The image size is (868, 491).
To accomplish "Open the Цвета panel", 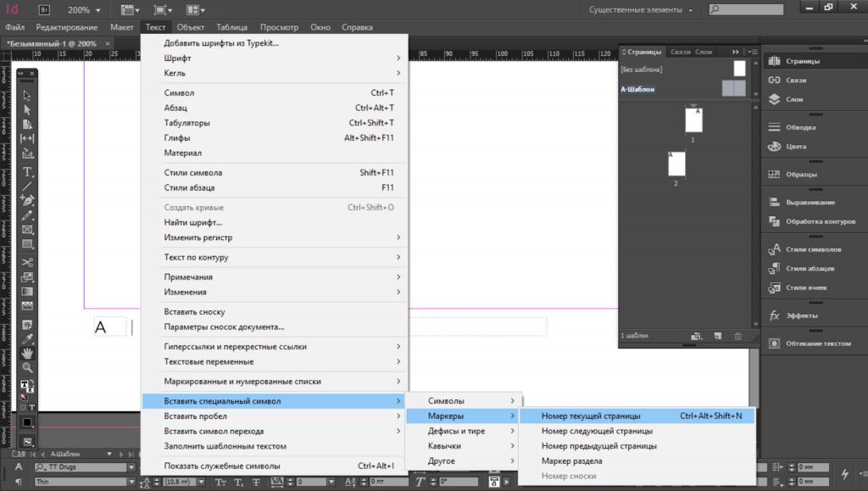I will click(x=794, y=147).
